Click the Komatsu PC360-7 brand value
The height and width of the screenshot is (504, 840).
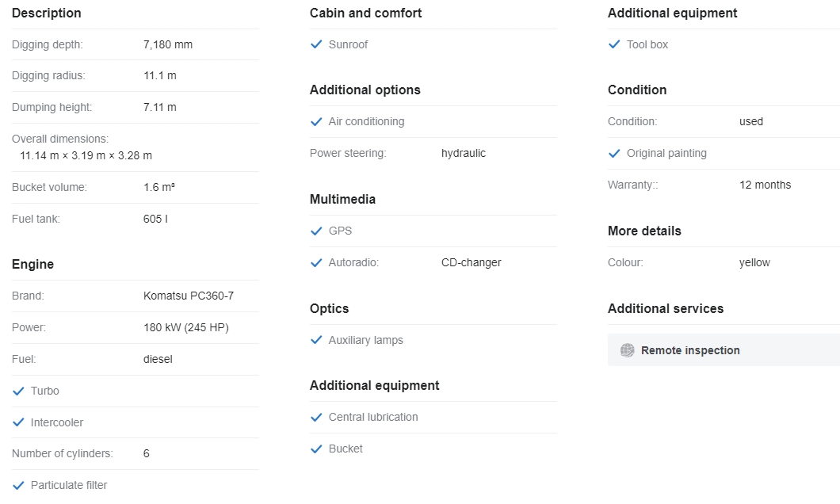click(x=189, y=296)
